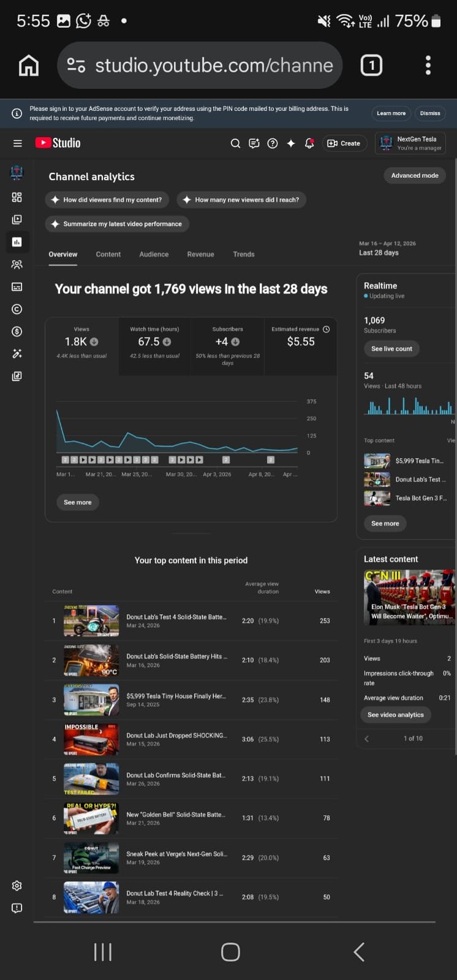Open Settings gear in left sidebar
The height and width of the screenshot is (980, 457).
[x=17, y=886]
